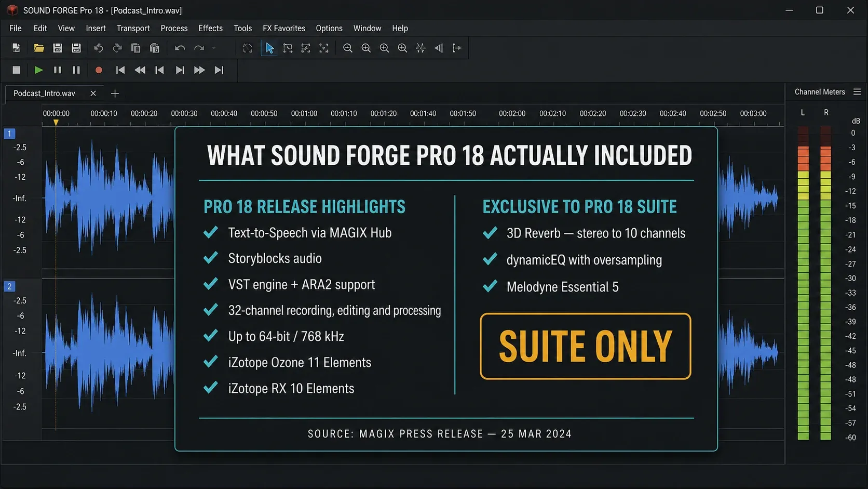Screen dimensions: 868x489
Task: Stop playback with the square Stop button
Action: coord(17,70)
